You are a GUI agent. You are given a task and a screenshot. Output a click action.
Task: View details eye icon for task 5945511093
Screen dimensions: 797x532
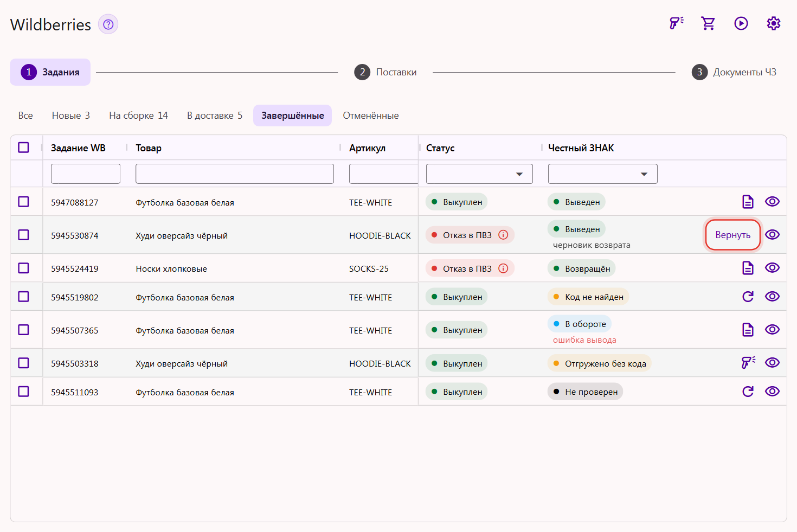772,392
